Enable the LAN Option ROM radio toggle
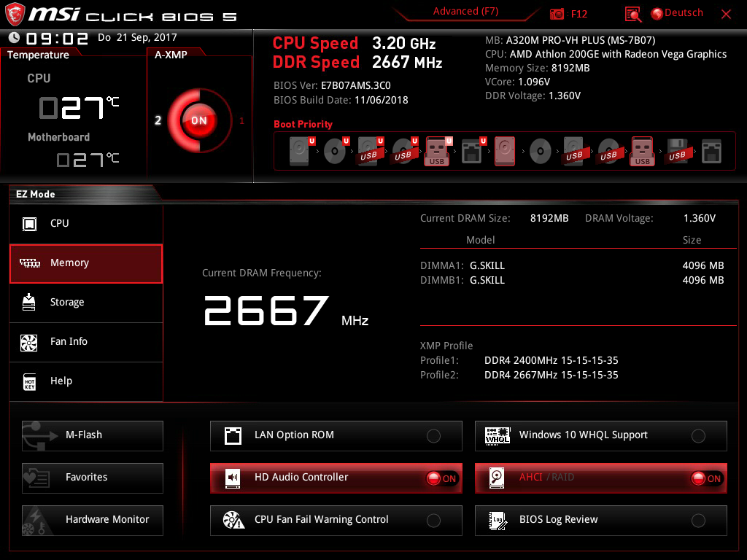Screen dimensions: 747x560 [x=433, y=436]
